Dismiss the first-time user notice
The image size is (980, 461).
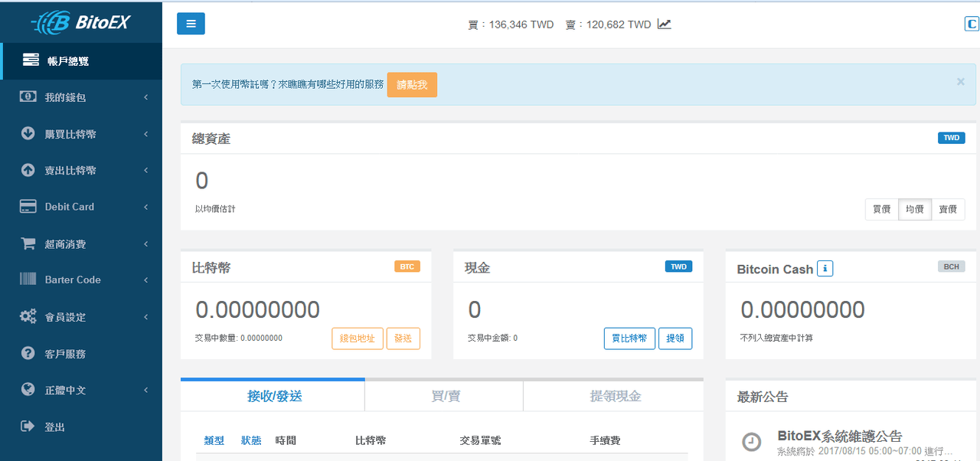(x=961, y=82)
